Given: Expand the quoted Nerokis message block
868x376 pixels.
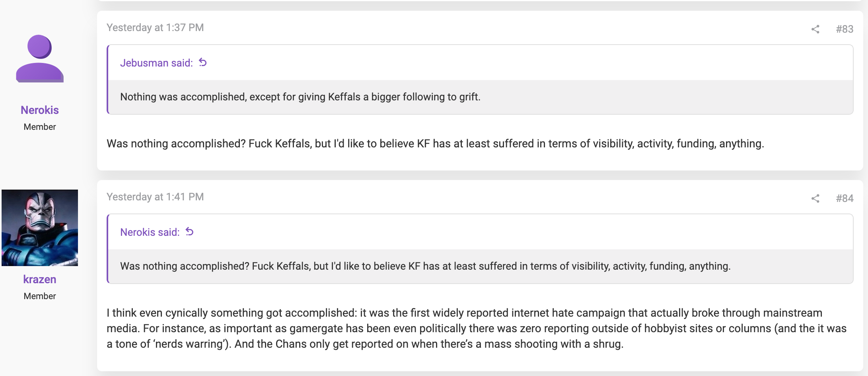Looking at the screenshot, I should point(481,266).
